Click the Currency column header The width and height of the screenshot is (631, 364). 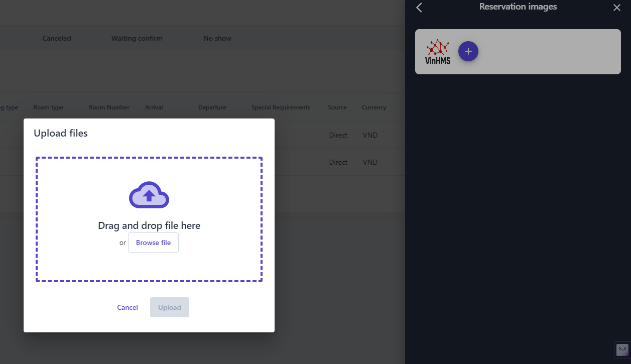click(x=374, y=107)
